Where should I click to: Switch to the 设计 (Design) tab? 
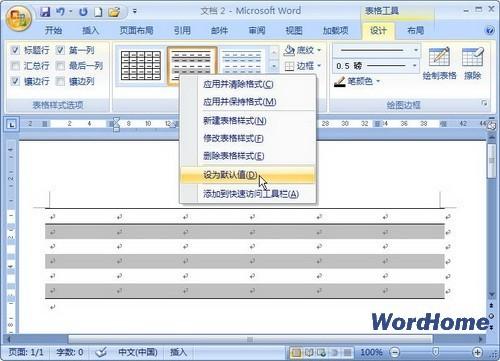tap(378, 31)
